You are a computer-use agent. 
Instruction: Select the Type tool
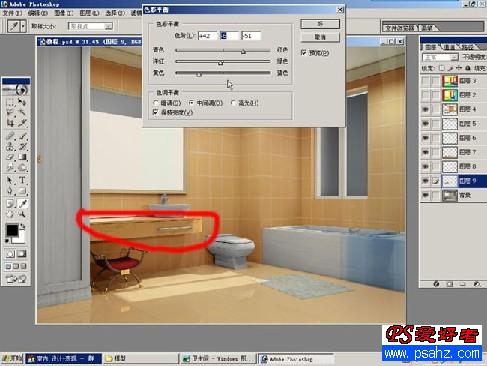22,180
